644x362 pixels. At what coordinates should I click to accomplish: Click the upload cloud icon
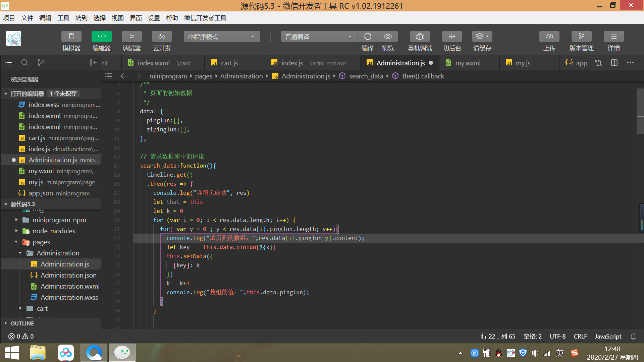pyautogui.click(x=549, y=37)
